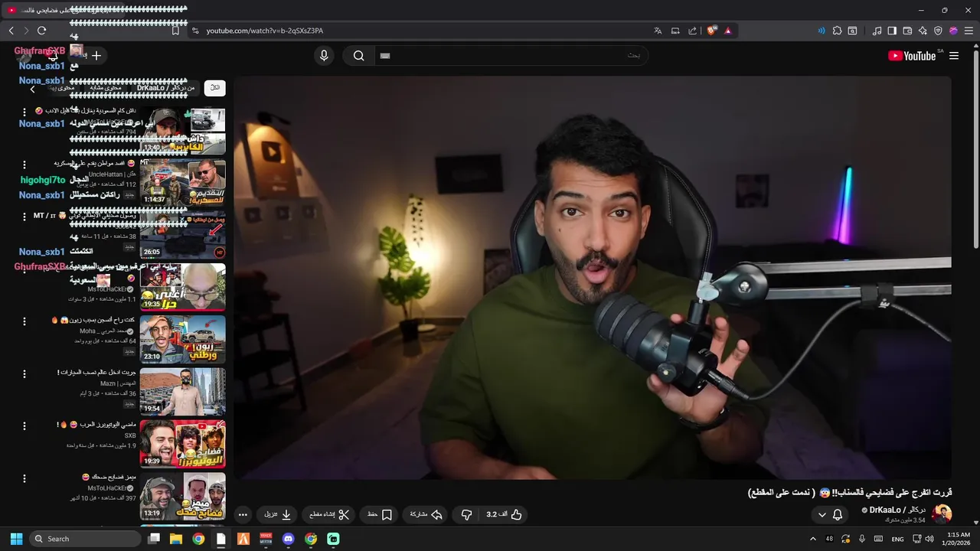
Task: Open the suggested video thumbnail lasting 13:40
Action: 183,130
